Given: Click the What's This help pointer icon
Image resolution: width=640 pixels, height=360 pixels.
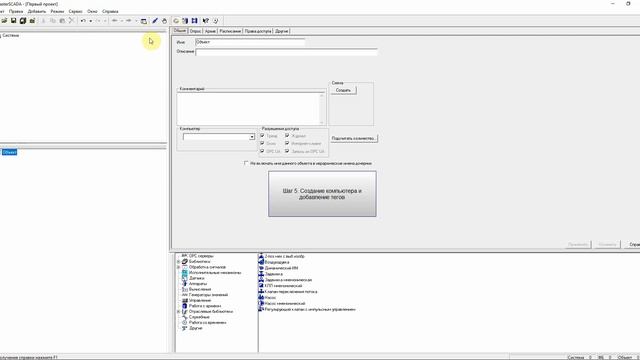Looking at the screenshot, I should [206, 21].
